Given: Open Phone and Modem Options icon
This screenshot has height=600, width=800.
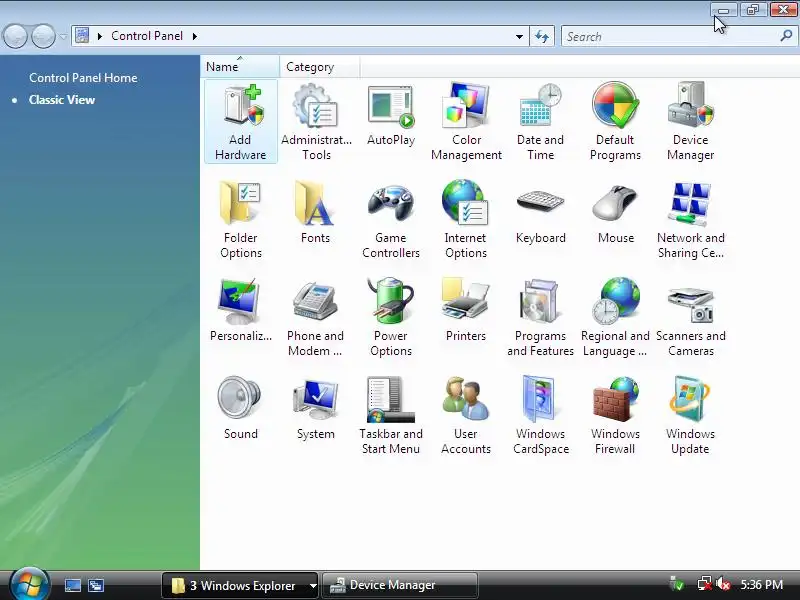Looking at the screenshot, I should [315, 318].
